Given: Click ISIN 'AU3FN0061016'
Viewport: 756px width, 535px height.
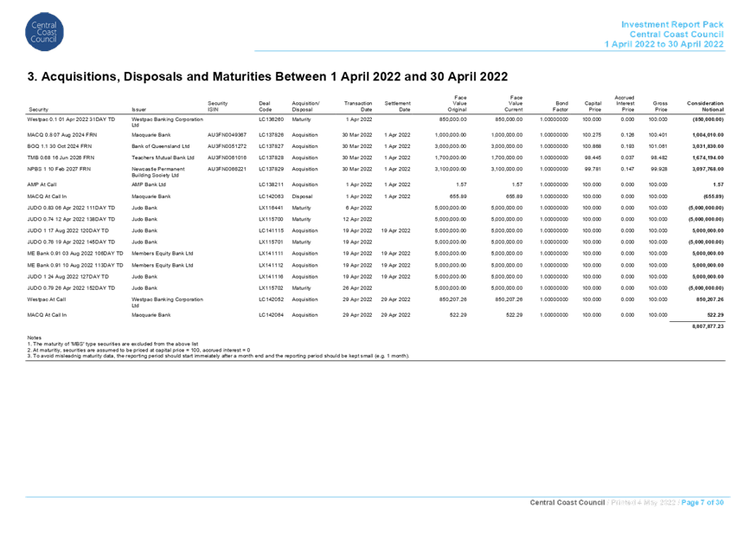Looking at the screenshot, I should tap(227, 158).
